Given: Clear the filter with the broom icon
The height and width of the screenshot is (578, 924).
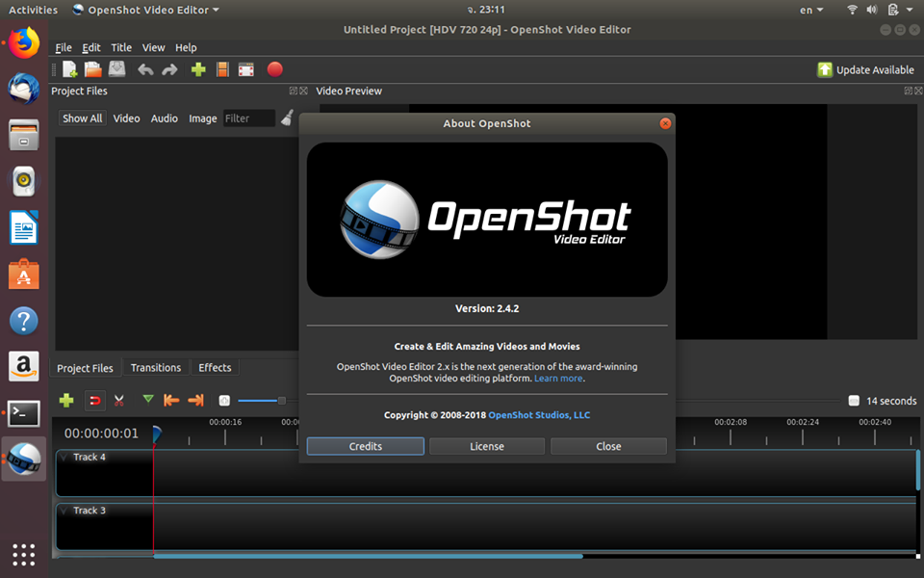Looking at the screenshot, I should [x=287, y=118].
